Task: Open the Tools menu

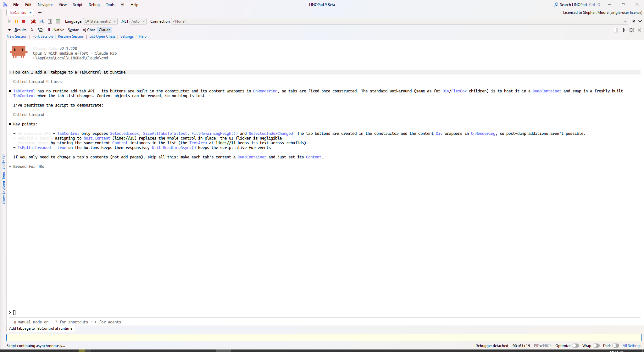Action: click(x=110, y=5)
